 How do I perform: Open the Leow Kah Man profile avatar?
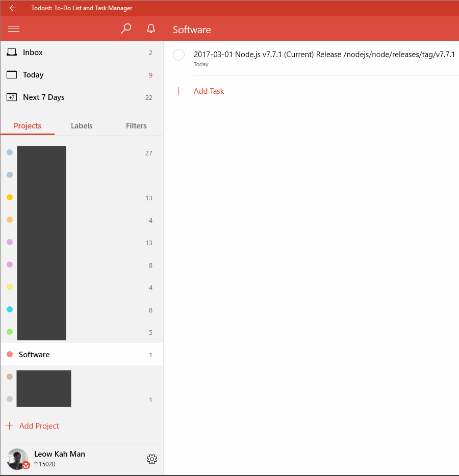tap(18, 459)
